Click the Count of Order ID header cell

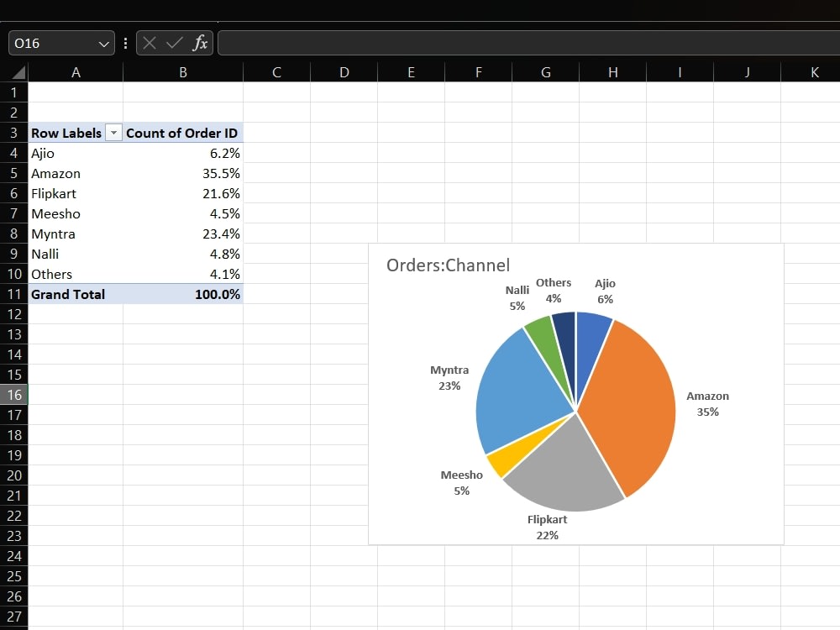(x=182, y=132)
